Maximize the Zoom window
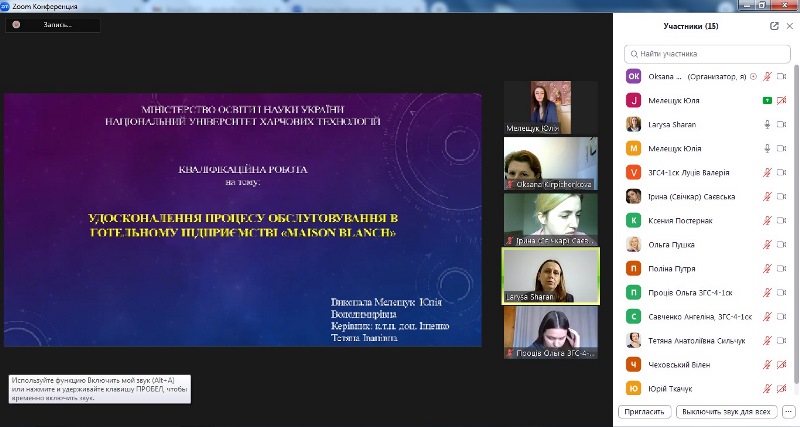This screenshot has width=800, height=427. [762, 5]
